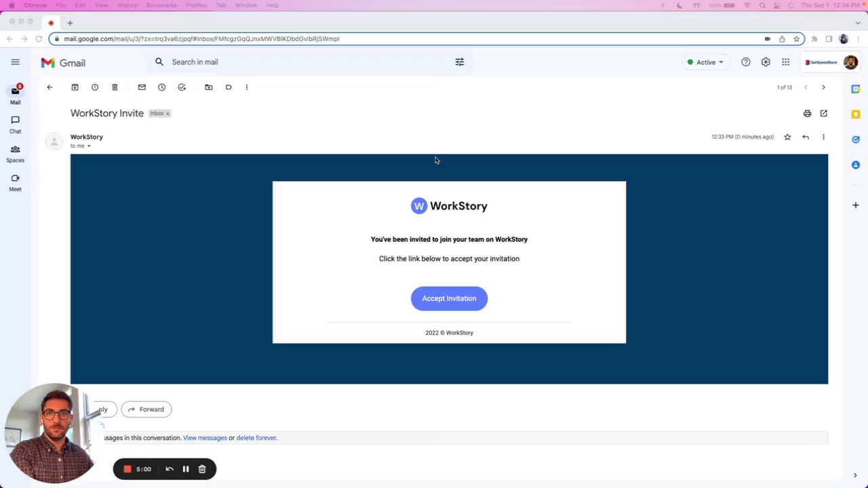Open a new Chrome tab
Image resolution: width=868 pixels, height=488 pixels.
[70, 22]
